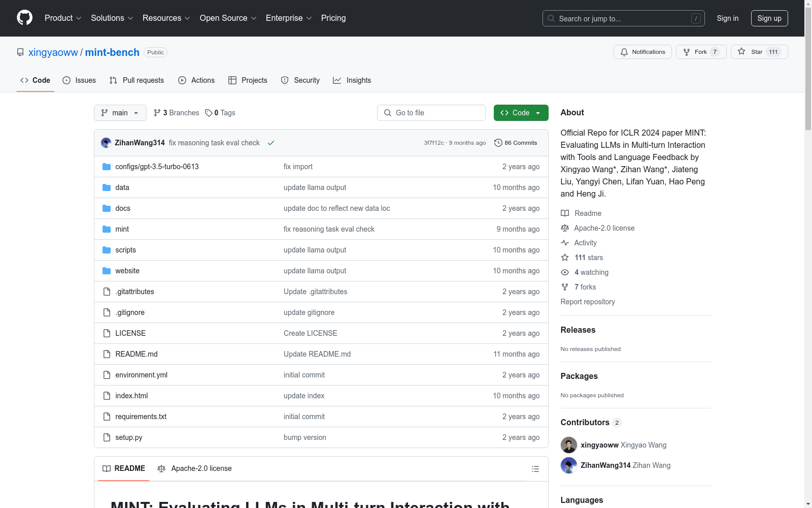
Task: Switch to the Projects tab
Action: 248,80
